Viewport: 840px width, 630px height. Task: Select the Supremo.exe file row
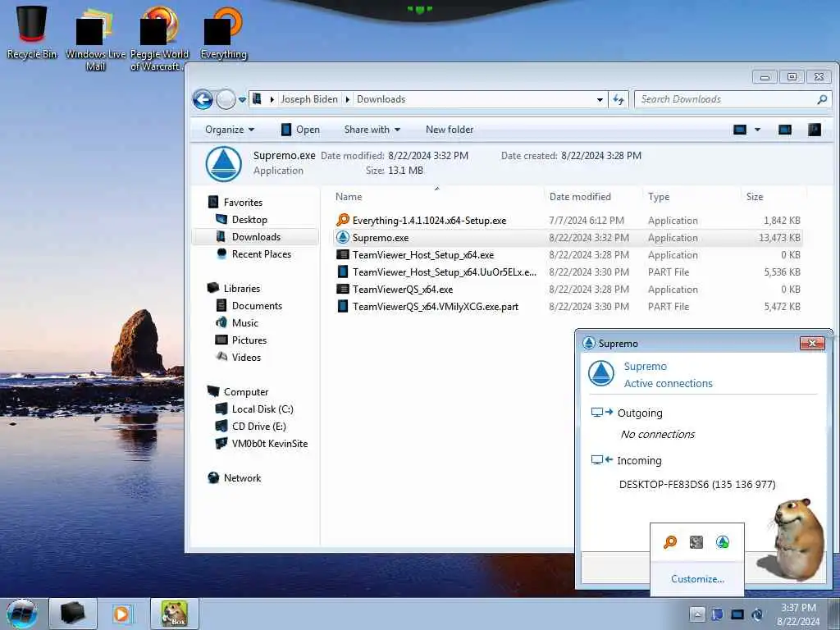coord(568,237)
